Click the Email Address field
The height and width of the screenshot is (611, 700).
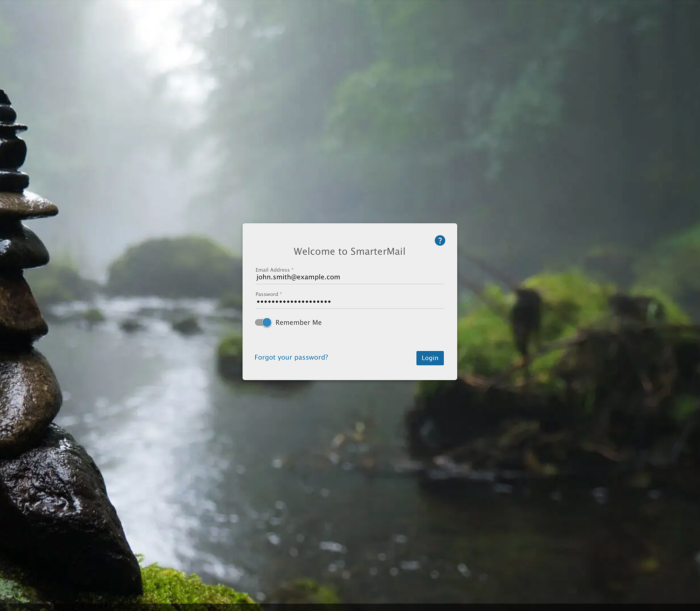click(350, 277)
